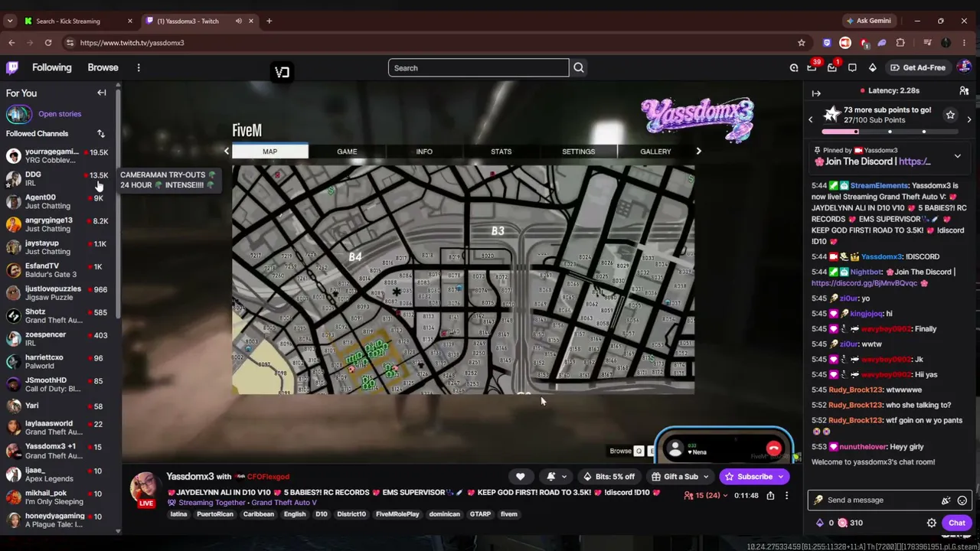Open the Chrome extensions puzzle icon
980x551 pixels.
(x=900, y=43)
